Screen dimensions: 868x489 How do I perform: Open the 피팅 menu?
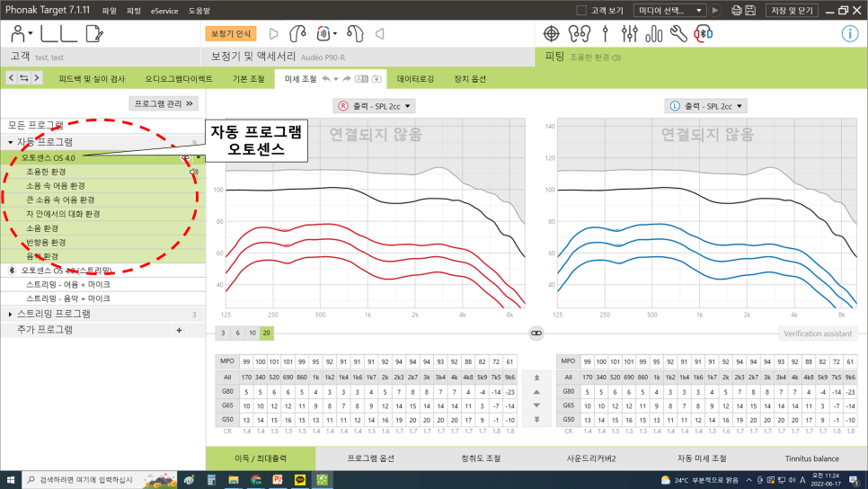click(x=133, y=11)
